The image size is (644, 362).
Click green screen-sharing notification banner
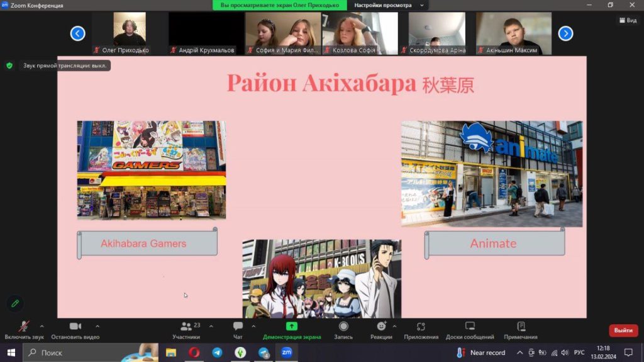coord(280,5)
